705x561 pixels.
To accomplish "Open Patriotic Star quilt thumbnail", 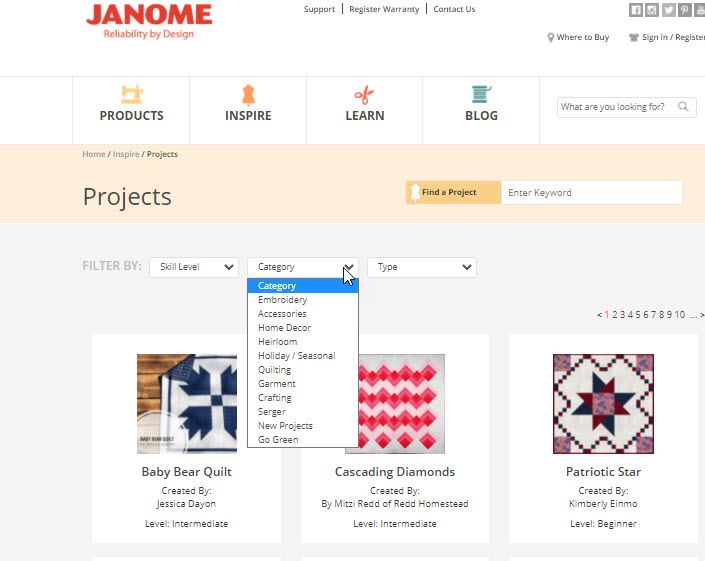I will (603, 404).
